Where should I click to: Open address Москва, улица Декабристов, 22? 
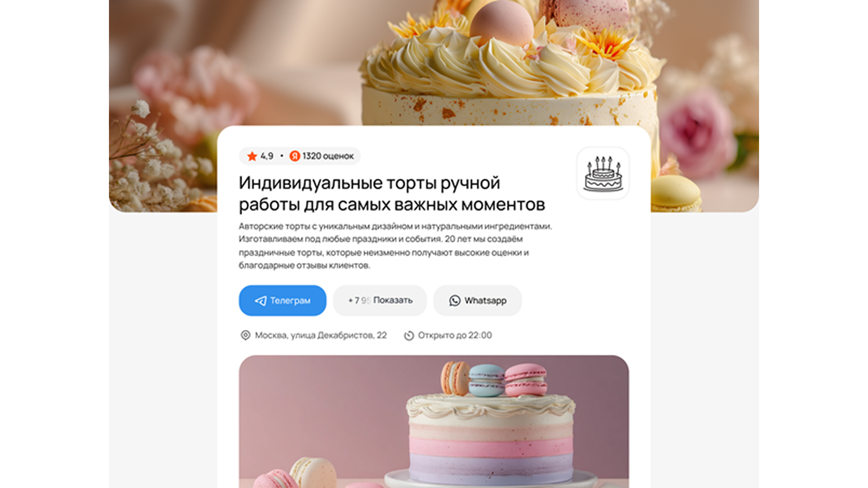[x=321, y=335]
